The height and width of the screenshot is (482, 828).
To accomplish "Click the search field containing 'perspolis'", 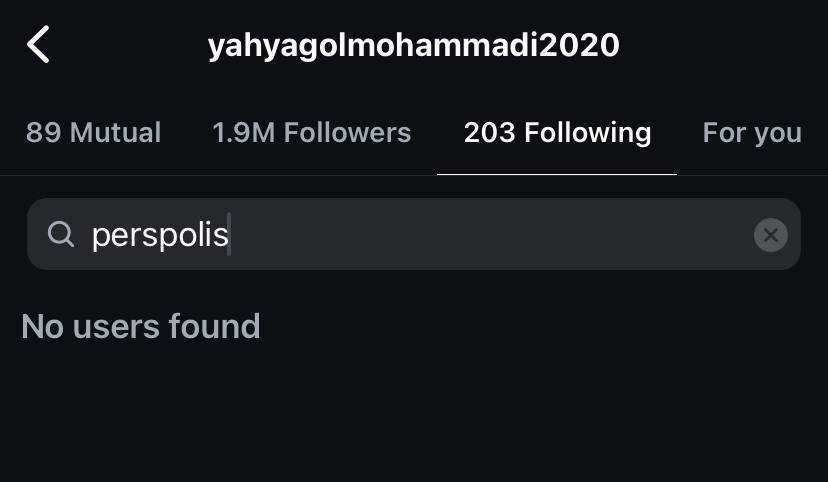I will tap(450, 235).
